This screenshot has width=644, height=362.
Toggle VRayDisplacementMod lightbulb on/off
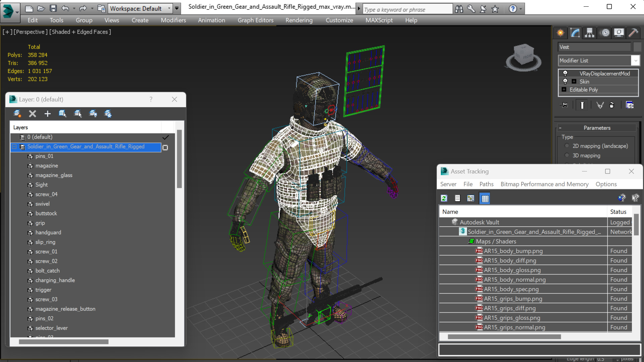click(x=565, y=73)
